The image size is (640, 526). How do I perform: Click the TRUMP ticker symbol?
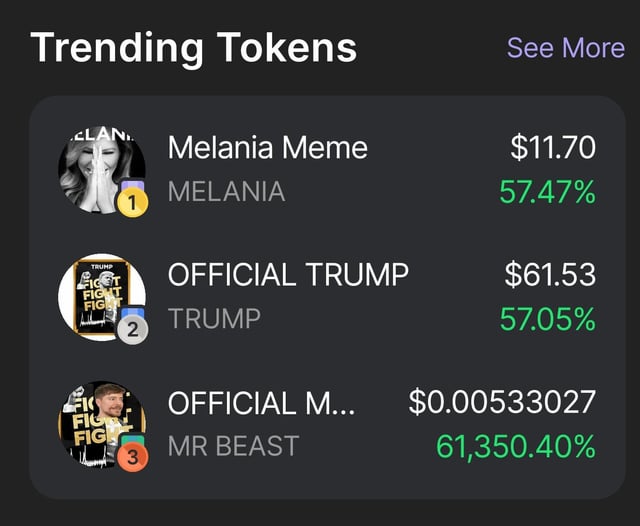(214, 318)
